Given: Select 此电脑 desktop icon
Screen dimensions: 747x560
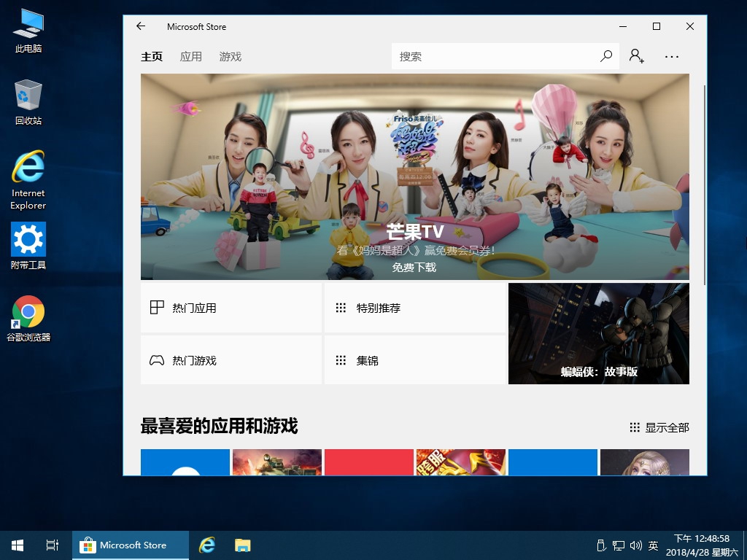Looking at the screenshot, I should click(x=28, y=31).
